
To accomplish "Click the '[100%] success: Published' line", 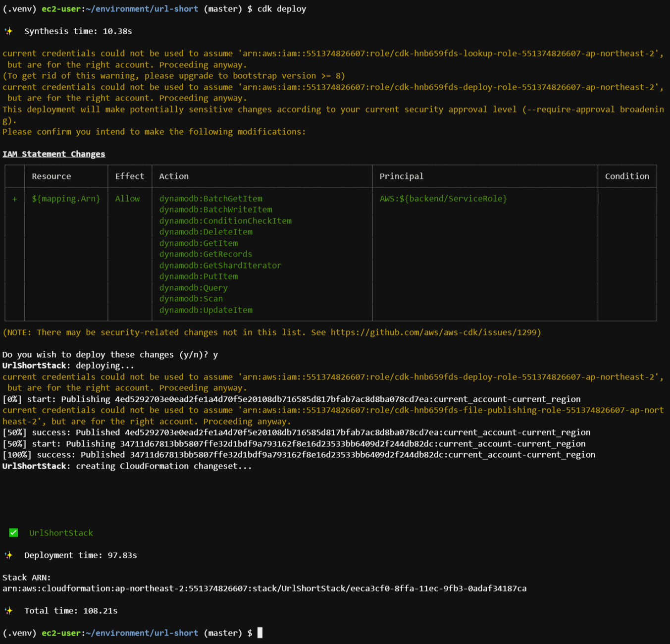I will pyautogui.click(x=299, y=455).
